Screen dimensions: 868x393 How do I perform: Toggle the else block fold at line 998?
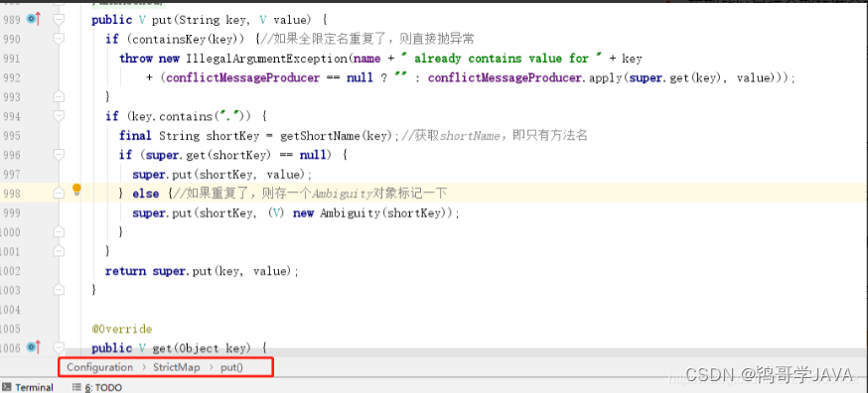tap(59, 194)
